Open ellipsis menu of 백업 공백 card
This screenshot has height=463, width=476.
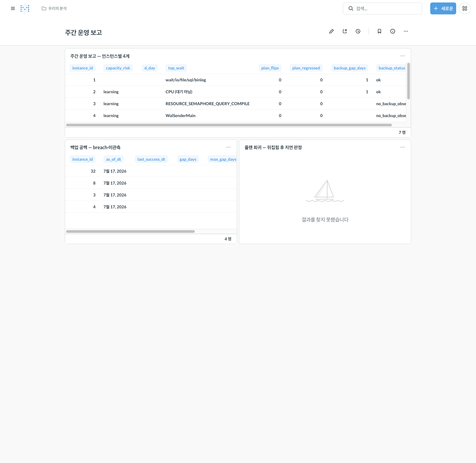(x=228, y=147)
